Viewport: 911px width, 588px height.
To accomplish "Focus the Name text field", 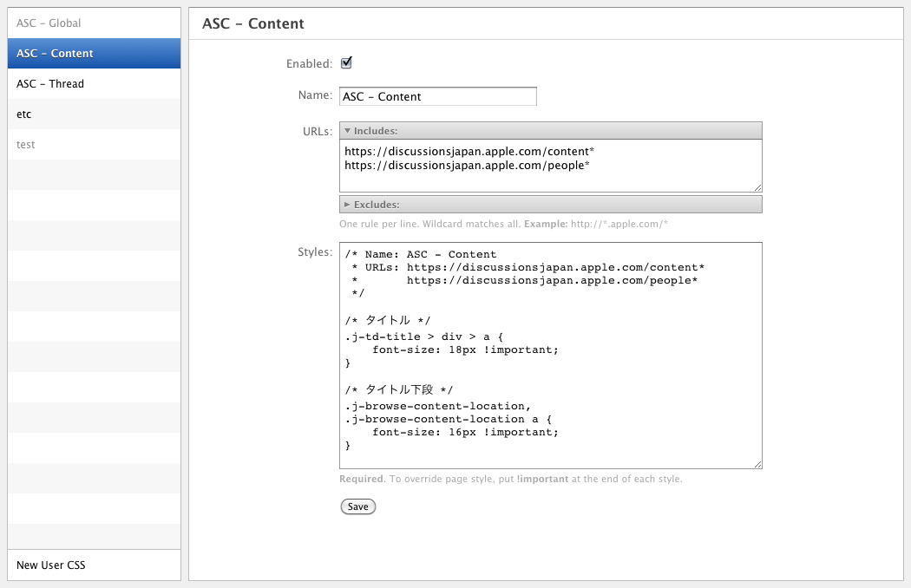I will coord(438,96).
